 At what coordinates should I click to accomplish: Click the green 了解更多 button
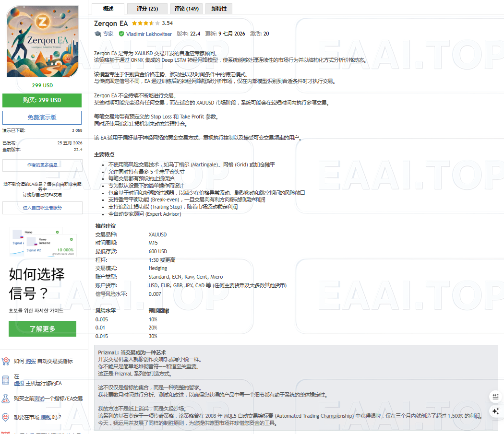click(42, 328)
